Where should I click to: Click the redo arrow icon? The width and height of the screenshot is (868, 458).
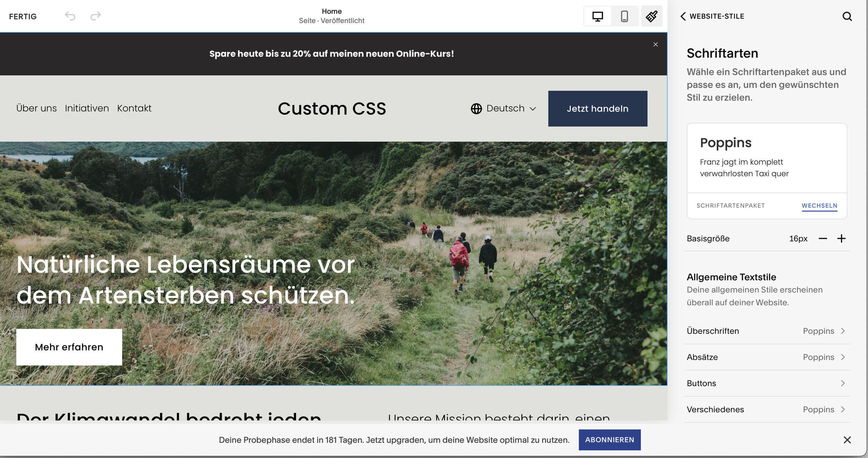click(x=95, y=16)
